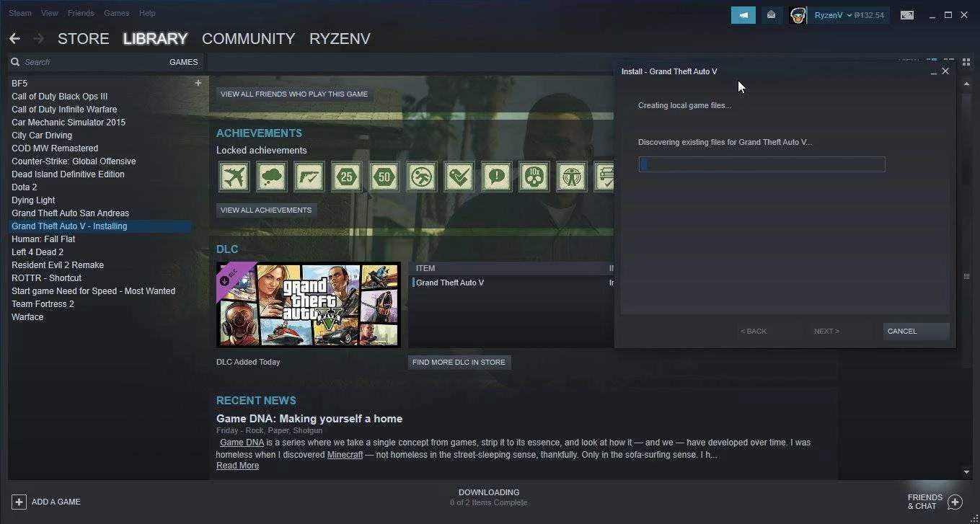Cancel the GTA V installation
The height and width of the screenshot is (524, 980).
tap(916, 332)
